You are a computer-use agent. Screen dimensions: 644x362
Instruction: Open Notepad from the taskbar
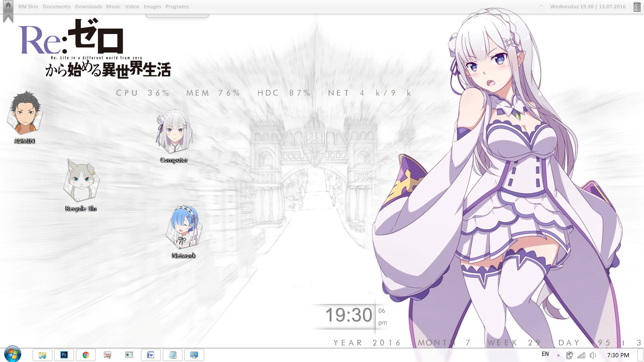[x=172, y=354]
